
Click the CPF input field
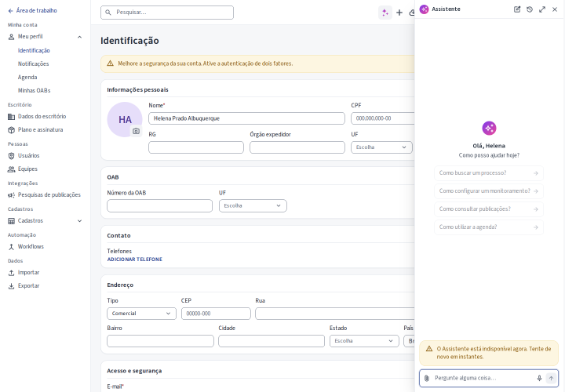tap(383, 118)
